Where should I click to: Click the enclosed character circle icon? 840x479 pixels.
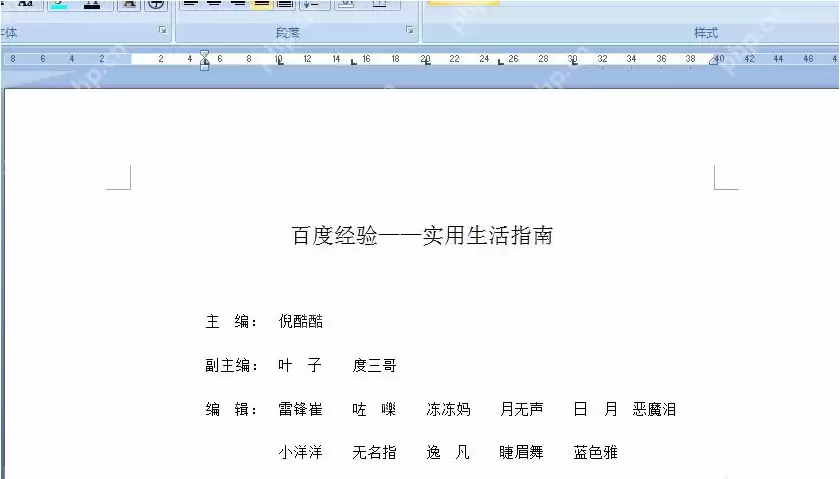click(156, 4)
